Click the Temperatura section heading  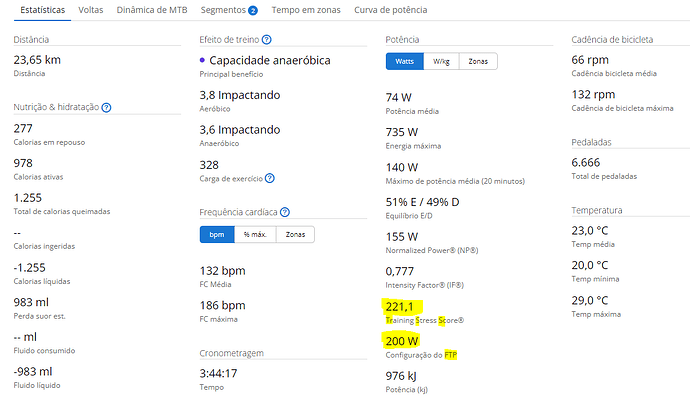click(x=597, y=210)
